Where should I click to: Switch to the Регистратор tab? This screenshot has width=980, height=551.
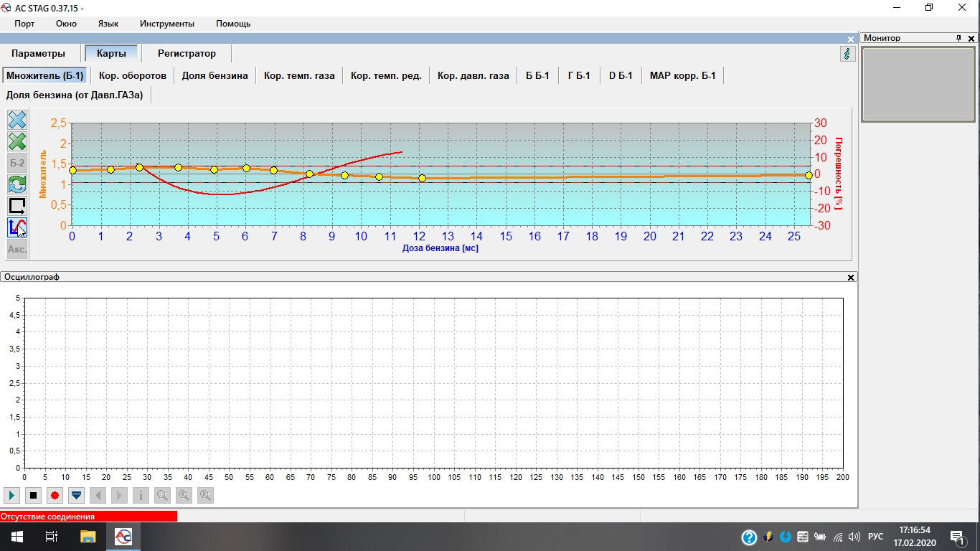tap(187, 54)
